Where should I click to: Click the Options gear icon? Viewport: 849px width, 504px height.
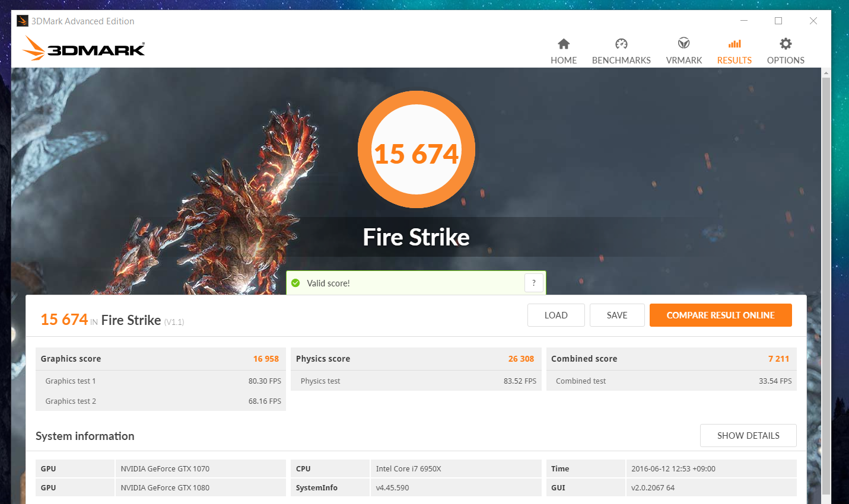tap(786, 43)
